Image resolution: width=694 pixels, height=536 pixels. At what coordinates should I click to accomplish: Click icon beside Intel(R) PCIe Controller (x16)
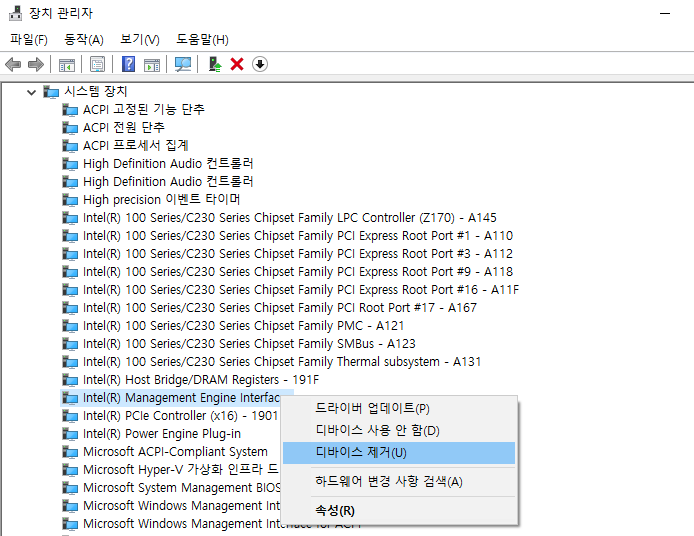70,416
